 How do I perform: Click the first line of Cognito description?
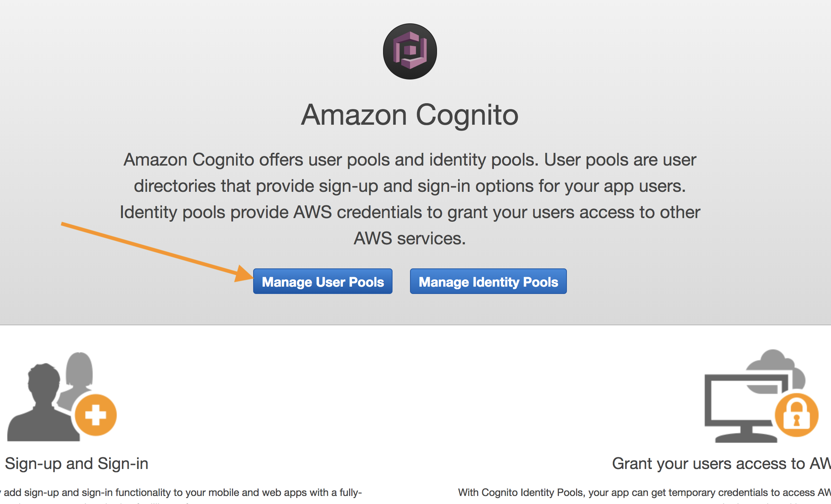point(410,160)
